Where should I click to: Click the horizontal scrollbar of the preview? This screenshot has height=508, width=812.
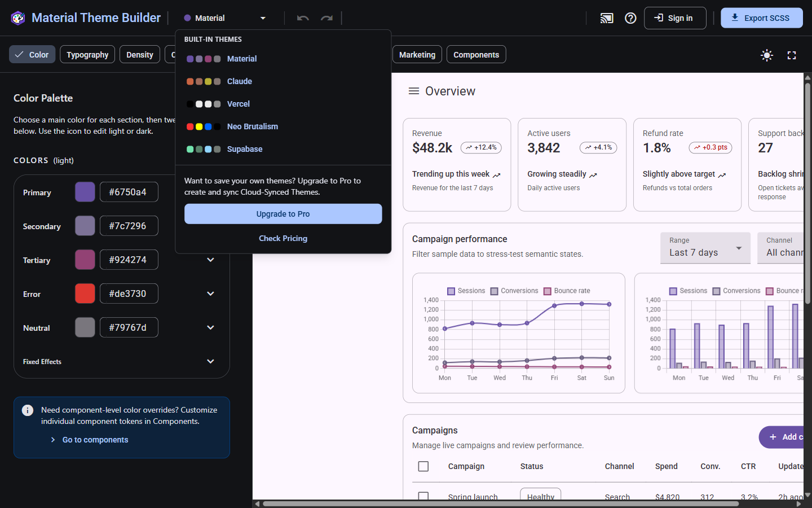tap(501, 503)
